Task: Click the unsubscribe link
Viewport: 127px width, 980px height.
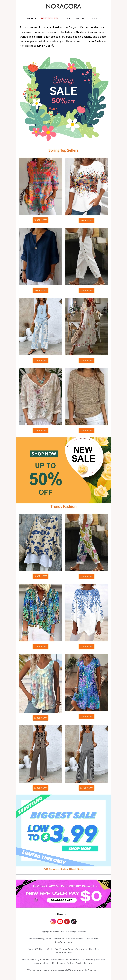Action: pos(82,970)
